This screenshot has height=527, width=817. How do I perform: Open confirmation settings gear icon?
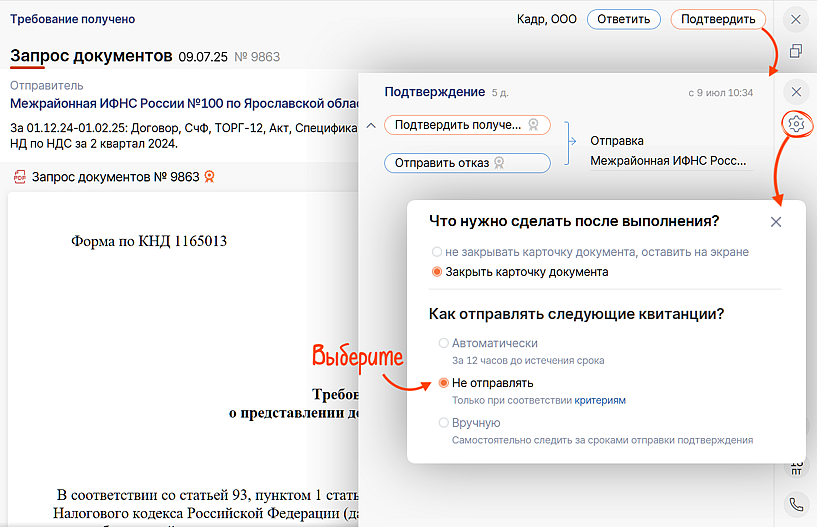(796, 124)
